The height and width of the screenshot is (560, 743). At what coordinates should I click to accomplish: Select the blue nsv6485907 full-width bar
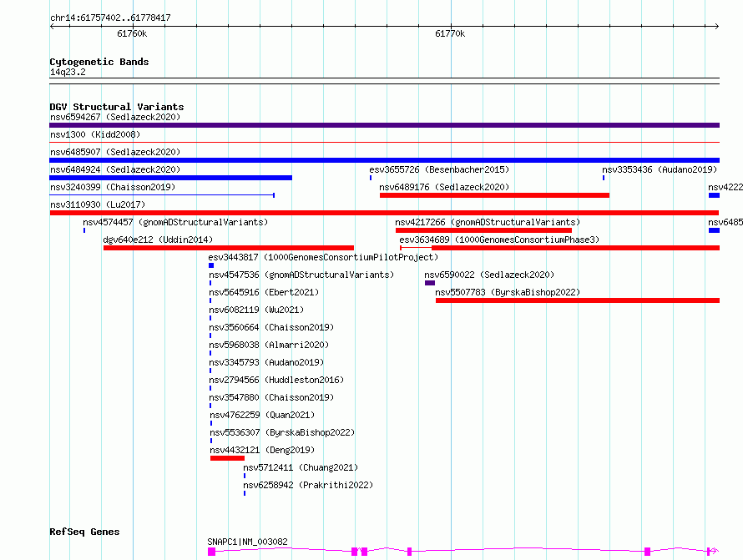point(384,160)
